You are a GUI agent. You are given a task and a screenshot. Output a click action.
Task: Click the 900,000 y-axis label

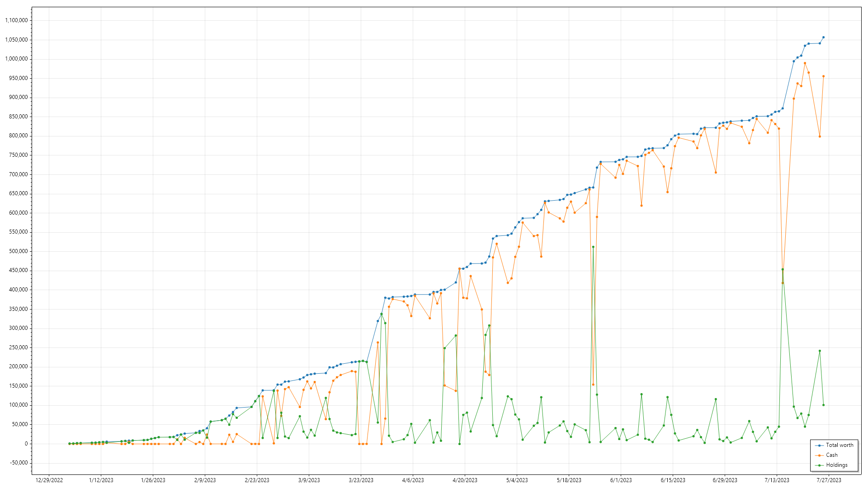[x=18, y=97]
